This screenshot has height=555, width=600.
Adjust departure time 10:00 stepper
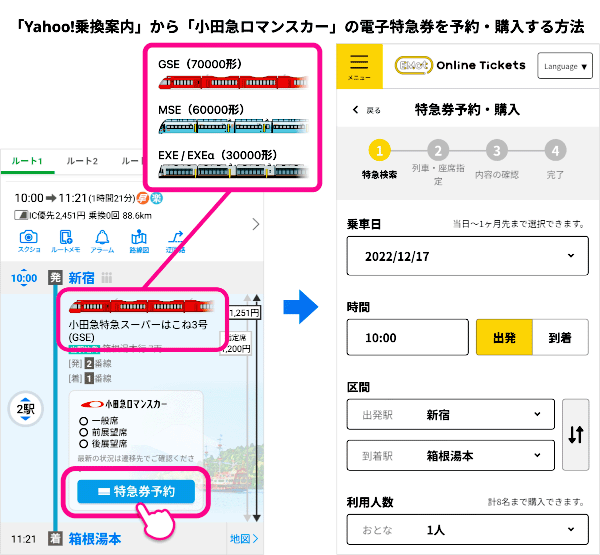click(x=24, y=278)
